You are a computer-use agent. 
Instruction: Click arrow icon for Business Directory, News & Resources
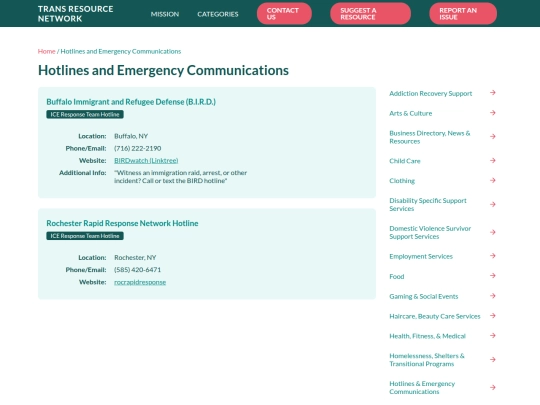click(493, 137)
